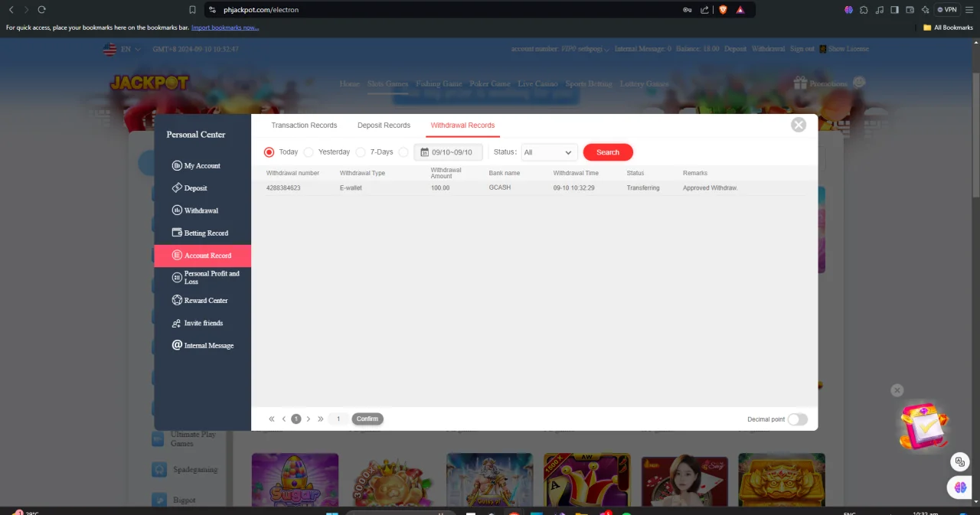Expand the Status dropdown set to All
Viewport: 980px width, 515px height.
click(x=549, y=152)
